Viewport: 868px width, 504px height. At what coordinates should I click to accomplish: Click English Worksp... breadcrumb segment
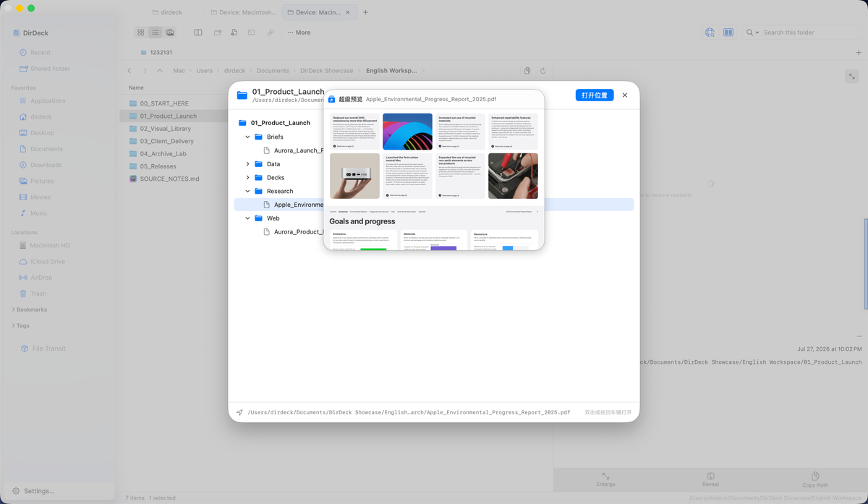point(391,71)
